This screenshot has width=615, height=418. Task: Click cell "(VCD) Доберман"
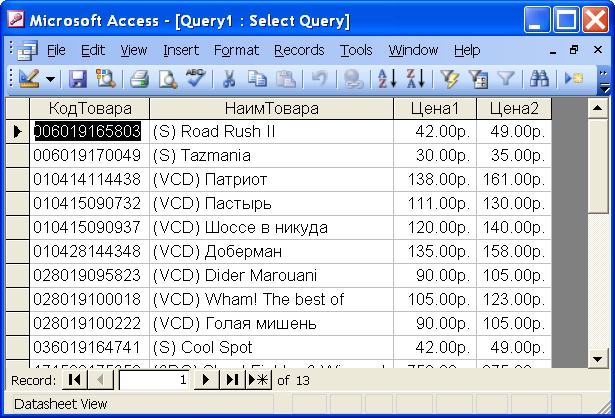(x=271, y=251)
